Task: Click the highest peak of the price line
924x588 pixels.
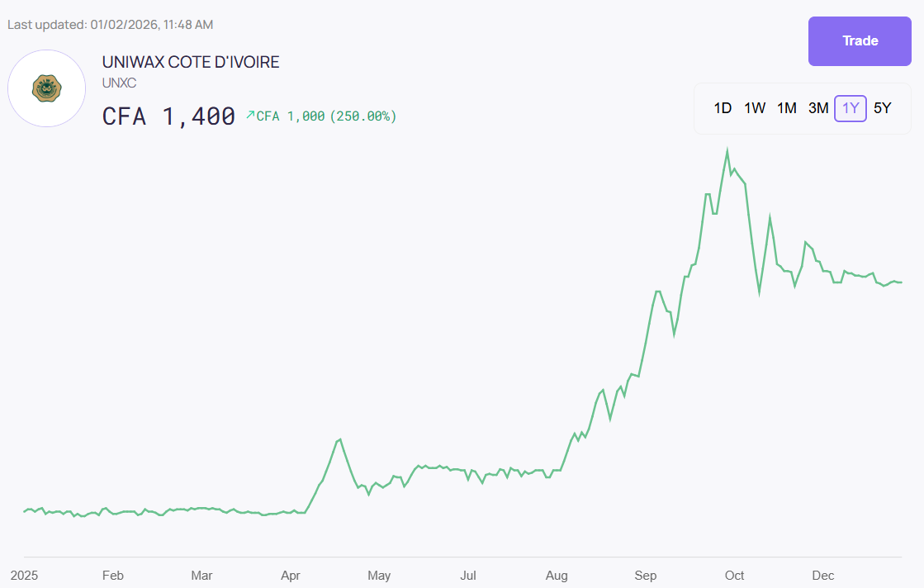Action: click(x=727, y=151)
